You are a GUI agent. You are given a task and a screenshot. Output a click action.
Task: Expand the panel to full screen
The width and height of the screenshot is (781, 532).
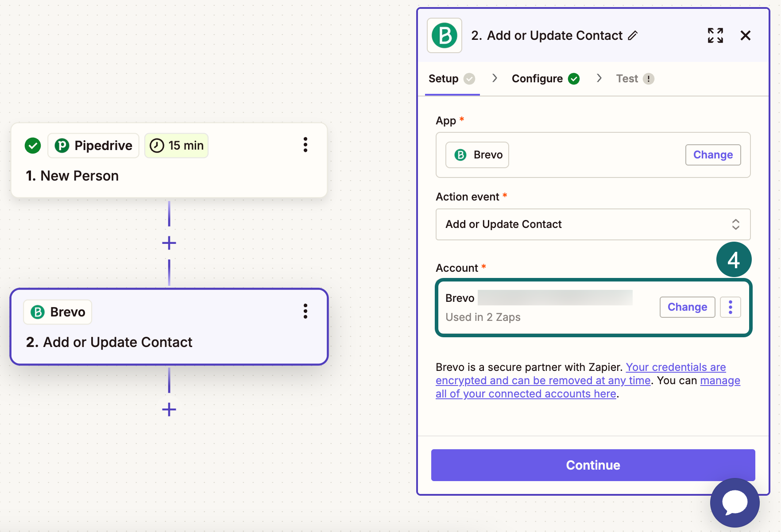coord(715,35)
